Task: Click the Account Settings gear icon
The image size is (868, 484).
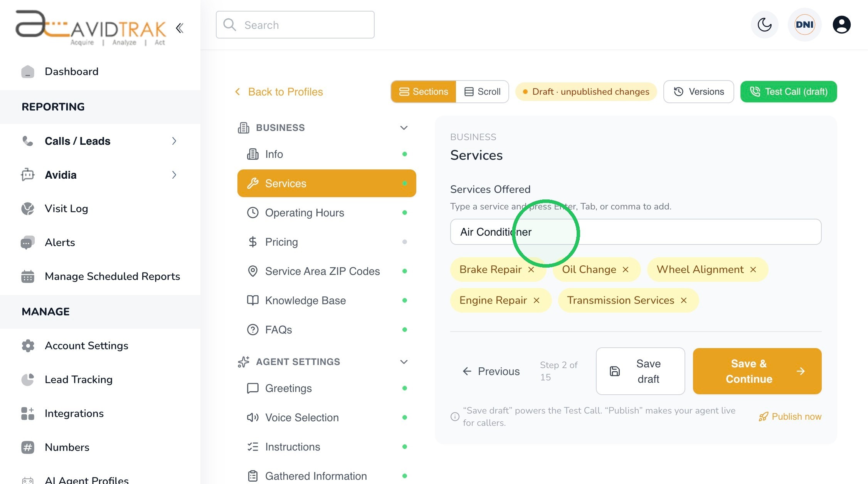Action: (x=28, y=346)
